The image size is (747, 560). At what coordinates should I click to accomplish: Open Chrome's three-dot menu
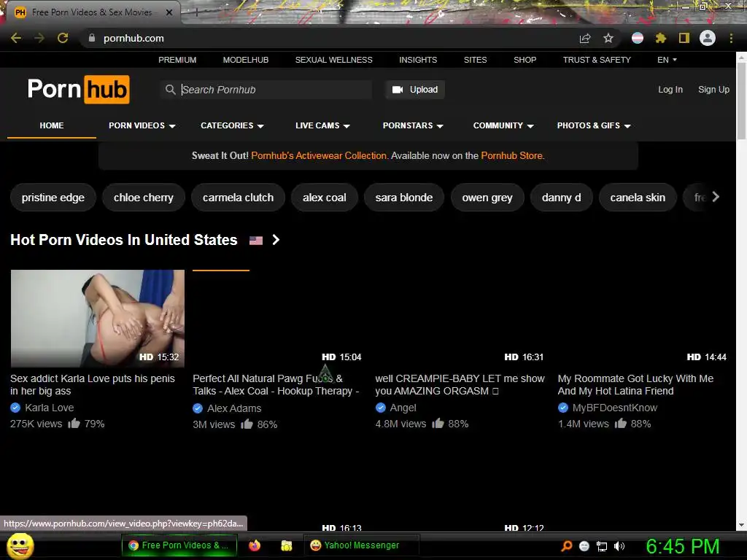click(x=731, y=38)
